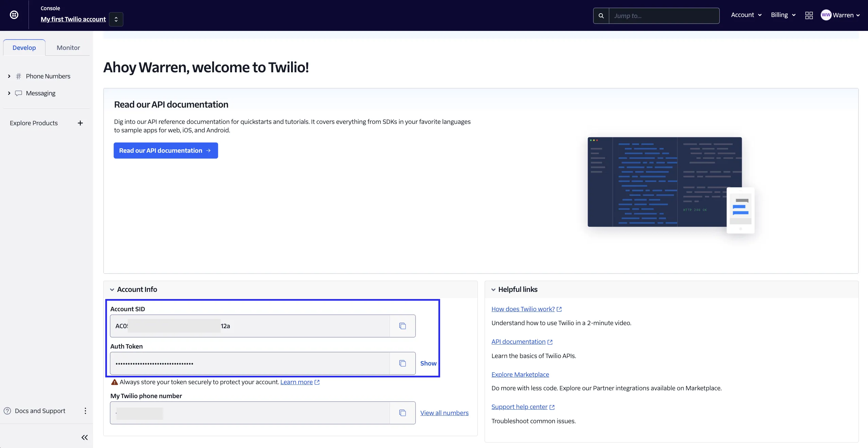Image resolution: width=868 pixels, height=448 pixels.
Task: Copy the Auth Token to clipboard
Action: pyautogui.click(x=402, y=363)
